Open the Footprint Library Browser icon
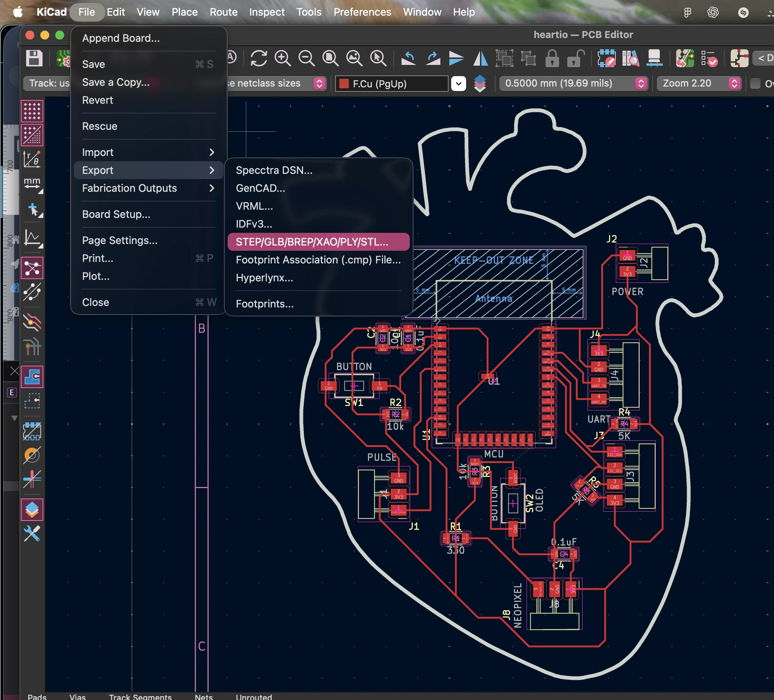This screenshot has width=774, height=700. [630, 58]
